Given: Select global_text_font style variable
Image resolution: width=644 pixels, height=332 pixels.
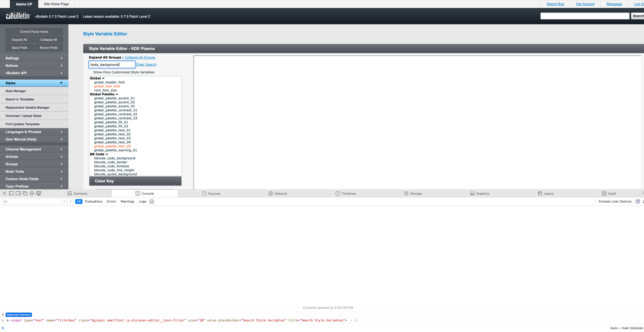Looking at the screenshot, I should (x=107, y=86).
